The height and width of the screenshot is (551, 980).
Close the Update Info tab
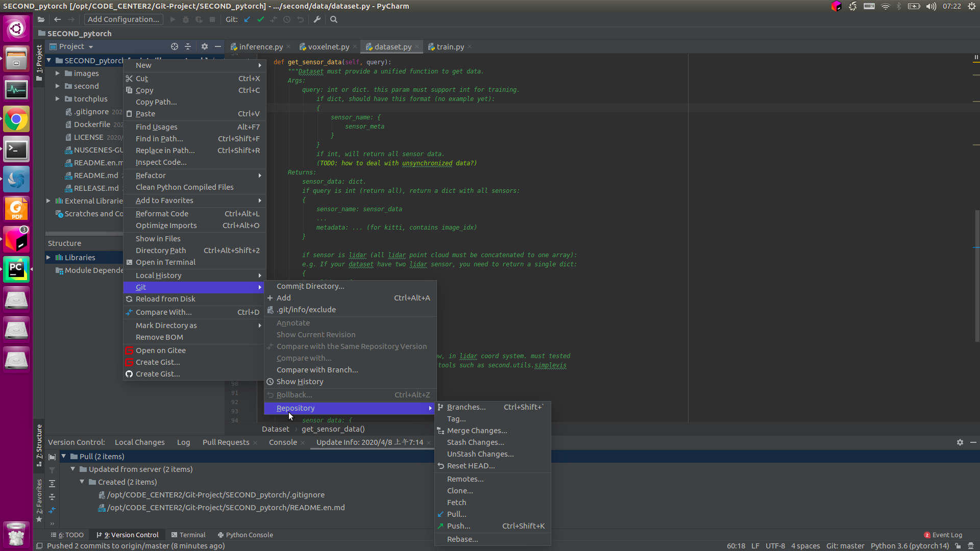[x=429, y=442]
